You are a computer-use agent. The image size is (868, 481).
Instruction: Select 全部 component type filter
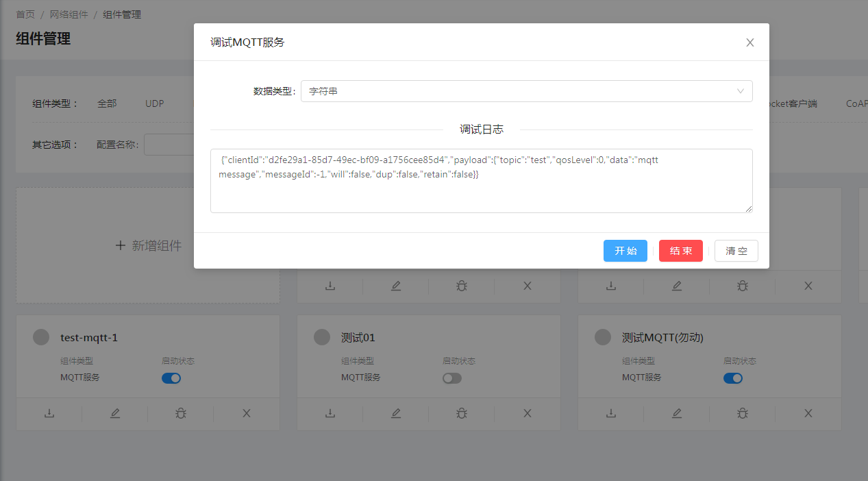point(107,103)
